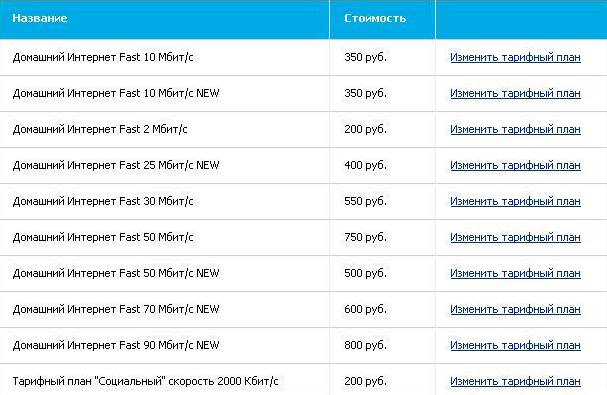Image resolution: width=607 pixels, height=395 pixels.
Task: Change plan link for Fast 30 Мбит/с
Action: coord(515,201)
